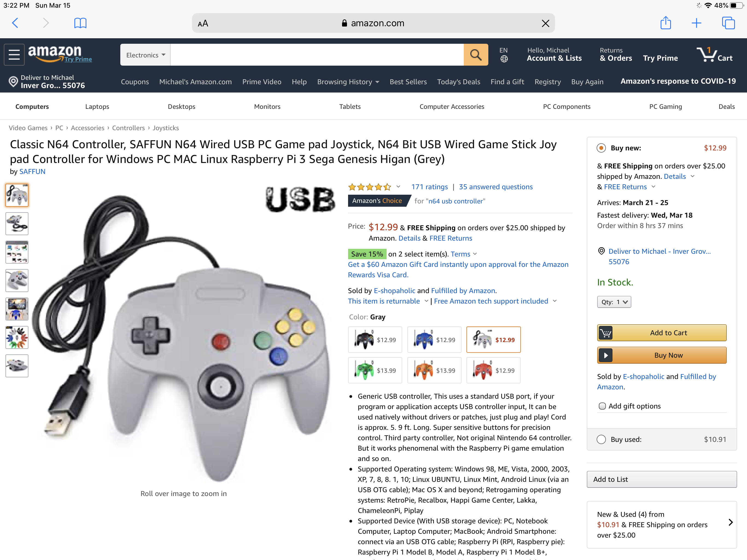The image size is (747, 560).
Task: Click the Add to Cart button
Action: pos(662,333)
